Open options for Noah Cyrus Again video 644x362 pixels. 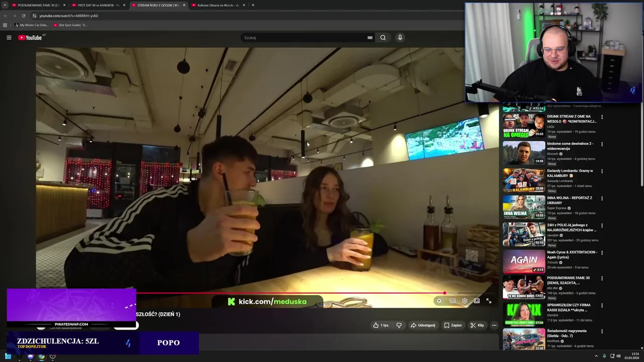(x=602, y=253)
